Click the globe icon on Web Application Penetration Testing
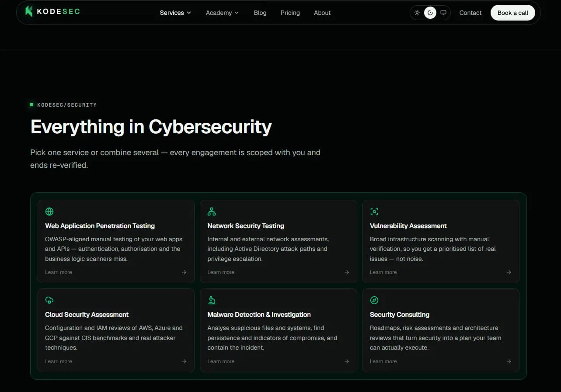Image resolution: width=561 pixels, height=392 pixels. 49,212
